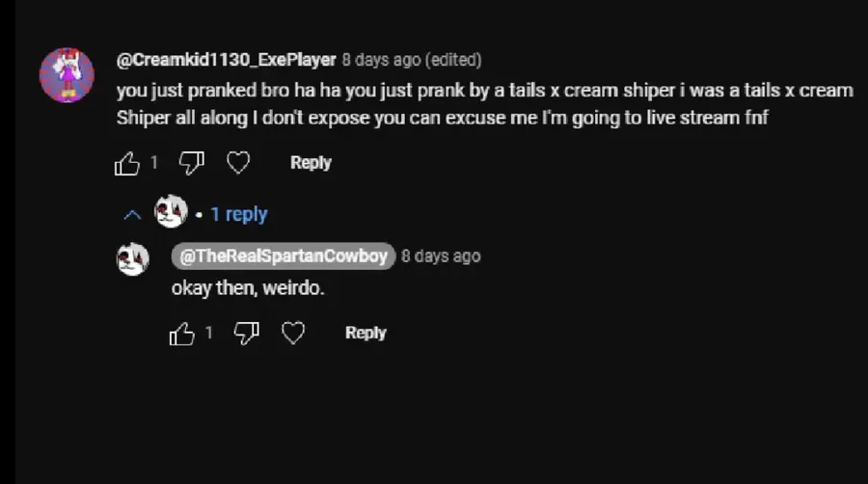The width and height of the screenshot is (868, 484).
Task: Give a heart to TheRealSpartanCowboy's reply
Action: (293, 334)
